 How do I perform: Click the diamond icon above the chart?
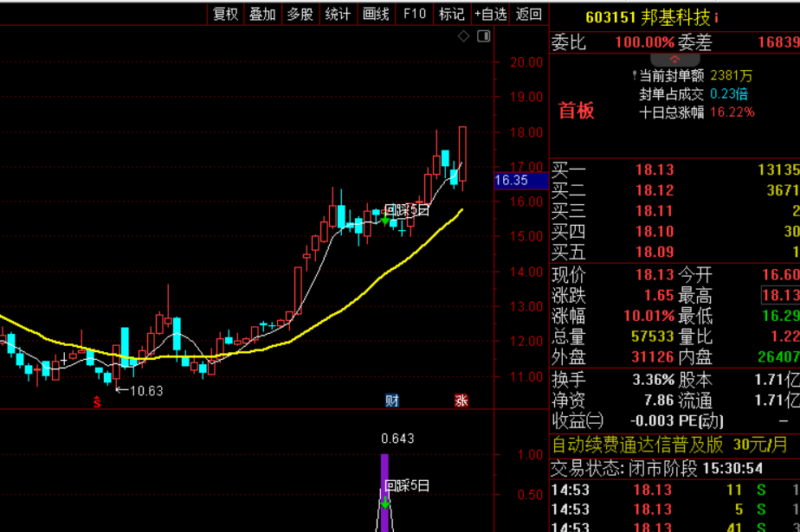tap(463, 36)
